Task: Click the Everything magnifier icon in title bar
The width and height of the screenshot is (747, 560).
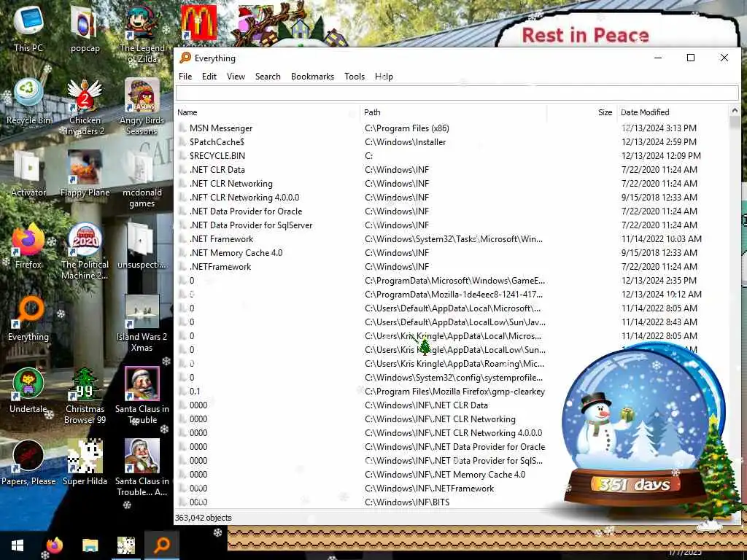Action: (185, 58)
